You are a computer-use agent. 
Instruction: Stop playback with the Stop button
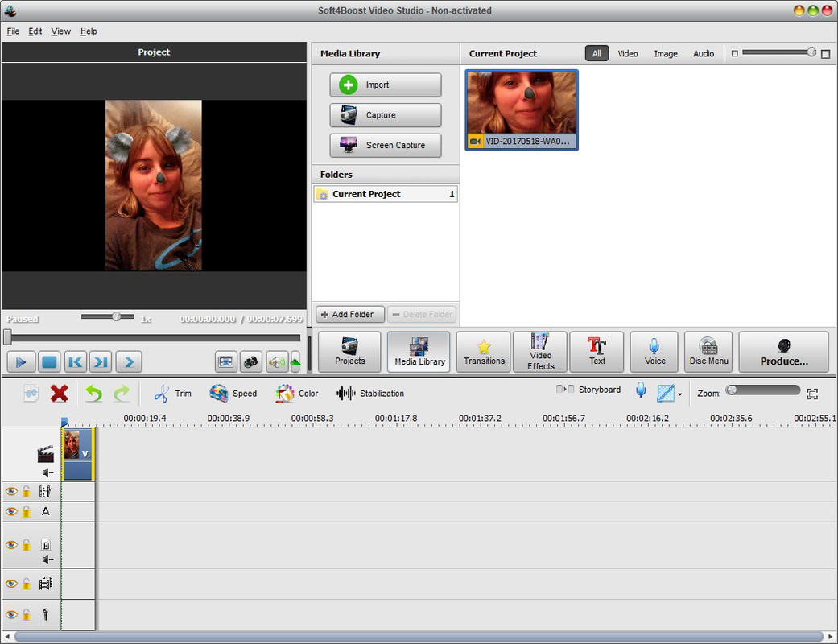pyautogui.click(x=49, y=362)
